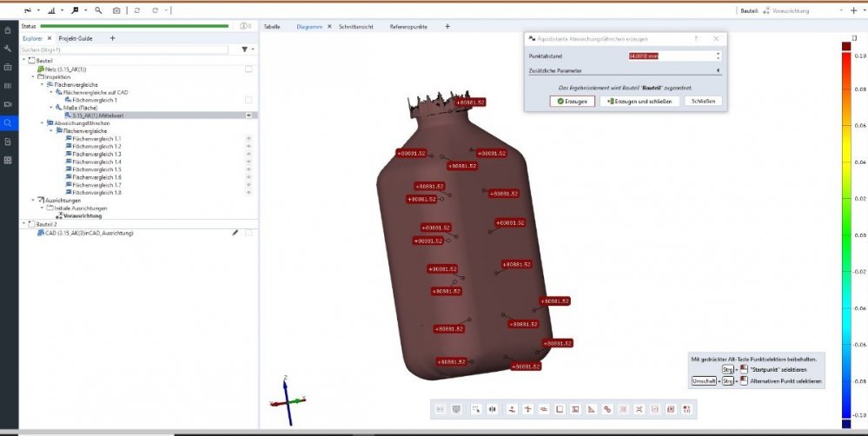Open the Inspection workspace in left sidebar

point(8,122)
